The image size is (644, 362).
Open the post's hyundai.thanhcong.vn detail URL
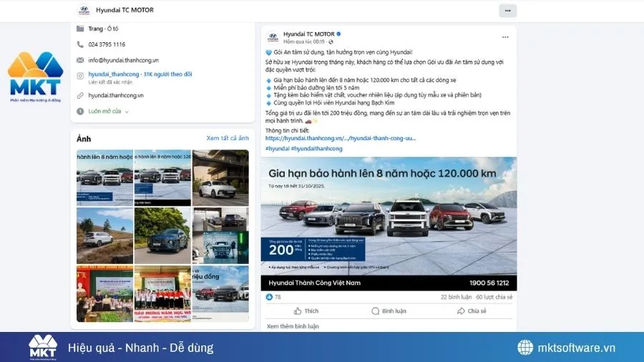click(x=341, y=138)
